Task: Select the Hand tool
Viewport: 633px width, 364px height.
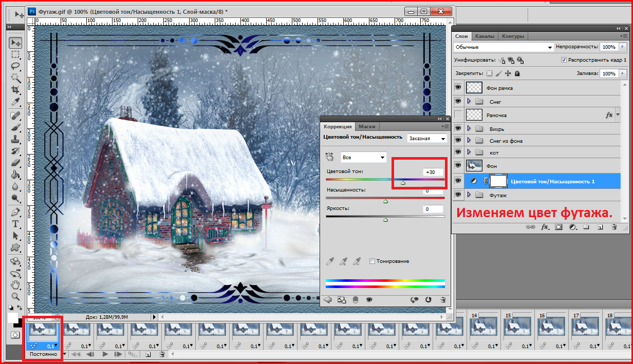Action: 16,284
